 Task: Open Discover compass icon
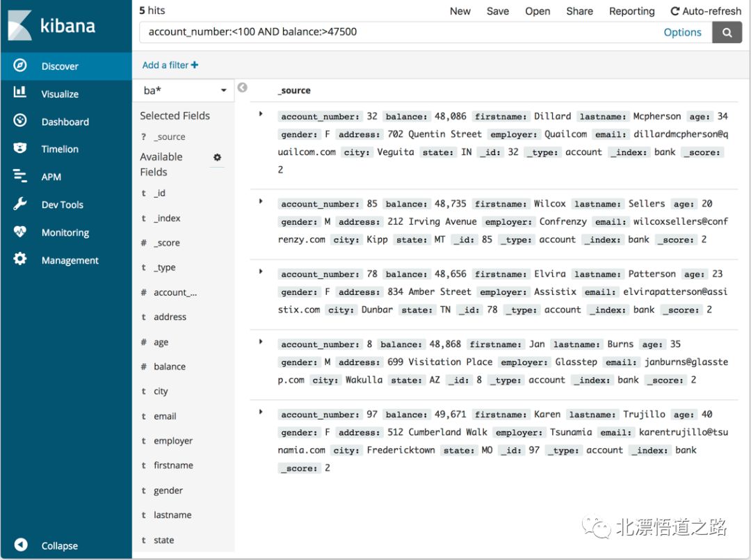point(19,65)
